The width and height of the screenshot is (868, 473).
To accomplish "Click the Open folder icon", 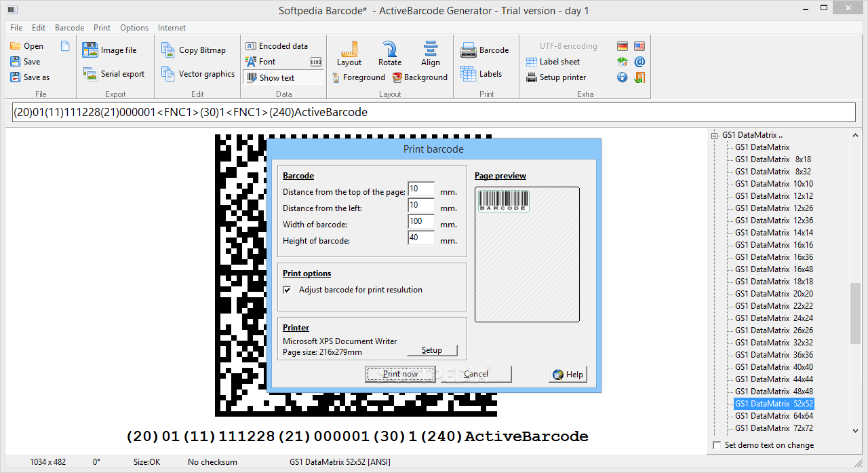I will pyautogui.click(x=16, y=46).
